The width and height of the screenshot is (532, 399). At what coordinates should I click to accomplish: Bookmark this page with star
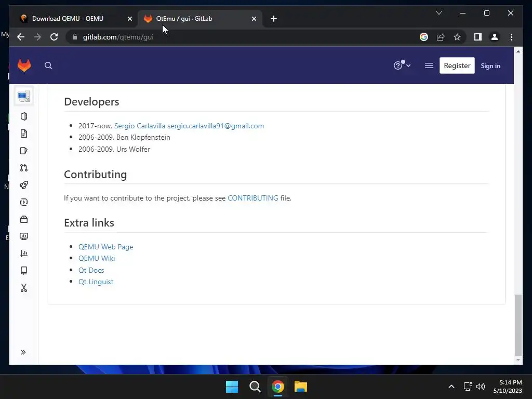pos(457,37)
